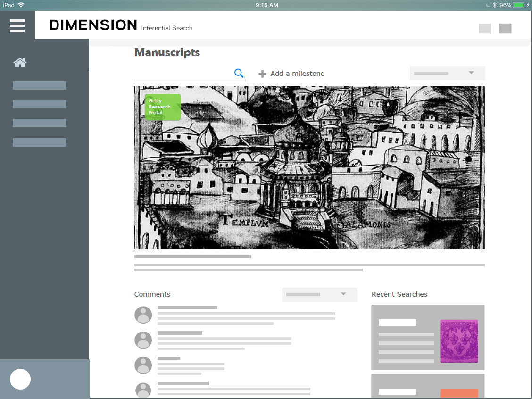532x399 pixels.
Task: Click the blue search magnifier icon
Action: [239, 73]
